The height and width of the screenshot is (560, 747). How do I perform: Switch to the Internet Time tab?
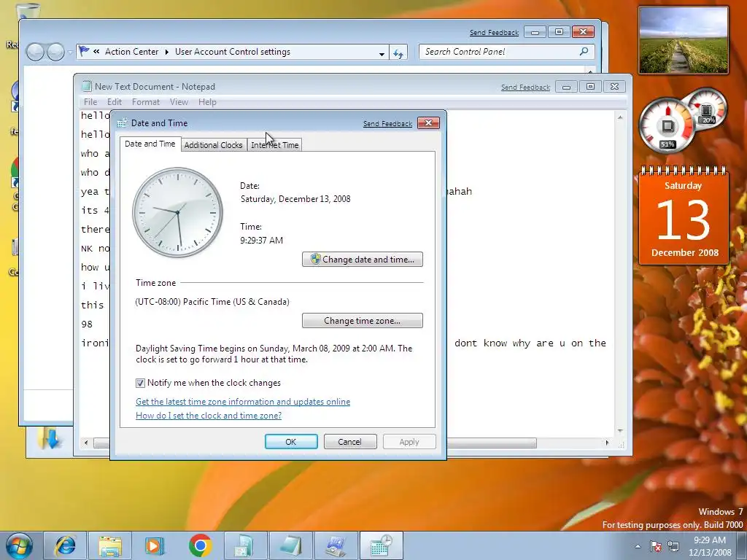point(275,145)
